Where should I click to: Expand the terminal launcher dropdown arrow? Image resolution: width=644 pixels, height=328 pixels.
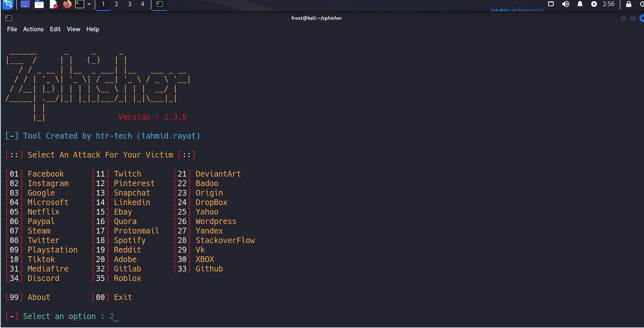[89, 5]
